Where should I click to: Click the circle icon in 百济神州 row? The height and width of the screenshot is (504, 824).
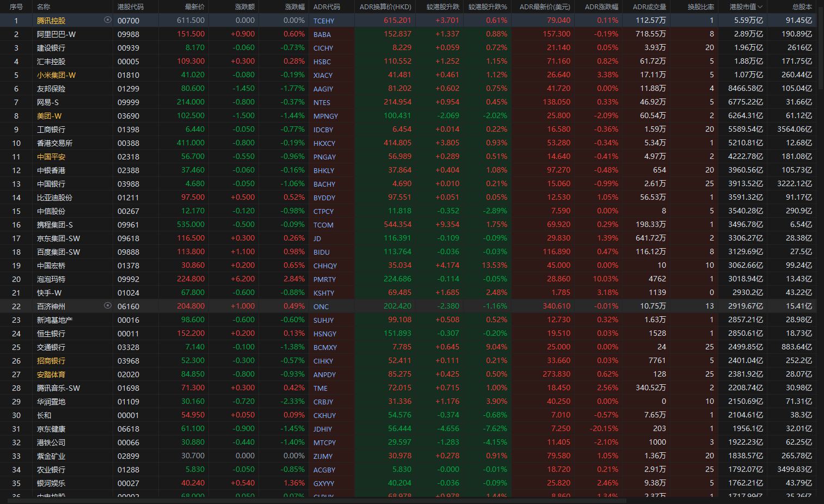pos(107,305)
